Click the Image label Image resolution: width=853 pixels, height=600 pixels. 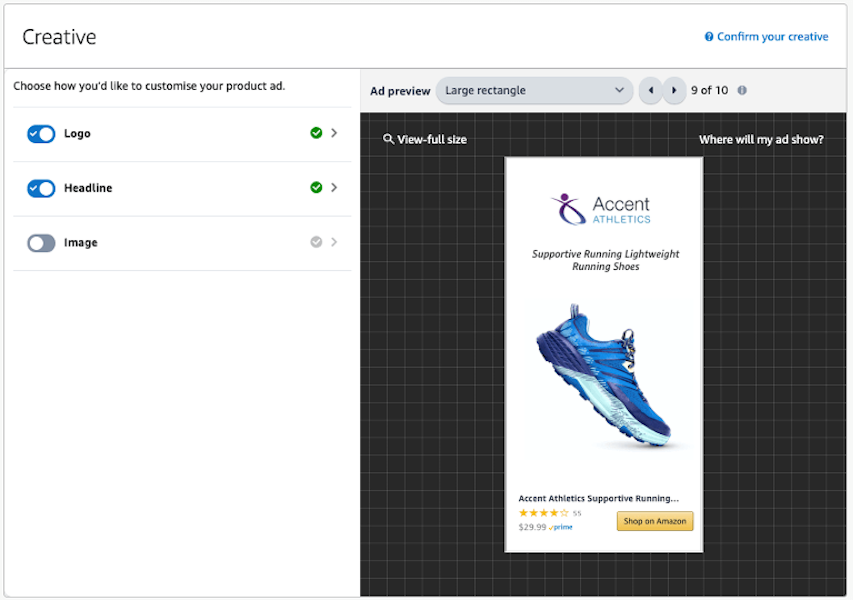81,243
